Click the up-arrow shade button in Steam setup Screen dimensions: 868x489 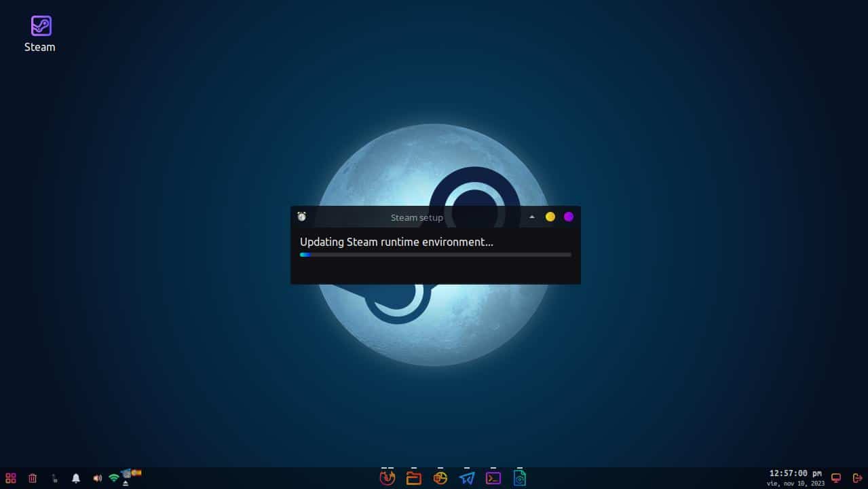(x=532, y=217)
